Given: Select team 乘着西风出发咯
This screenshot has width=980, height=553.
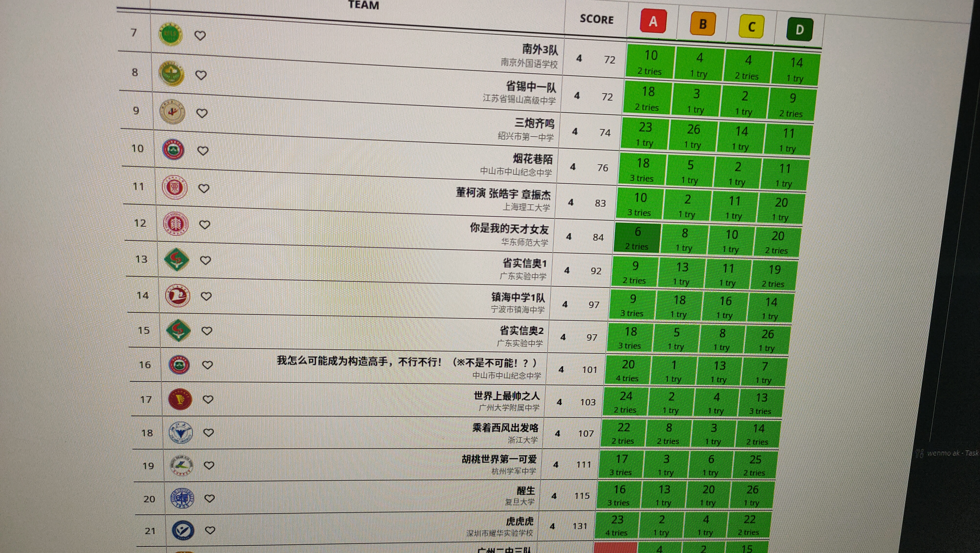Looking at the screenshot, I should click(505, 428).
